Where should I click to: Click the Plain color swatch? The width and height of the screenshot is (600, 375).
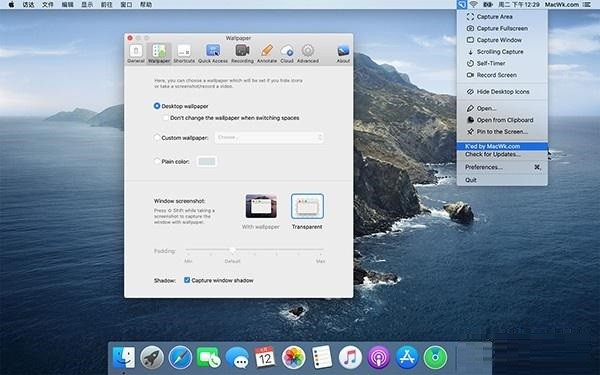tap(207, 161)
